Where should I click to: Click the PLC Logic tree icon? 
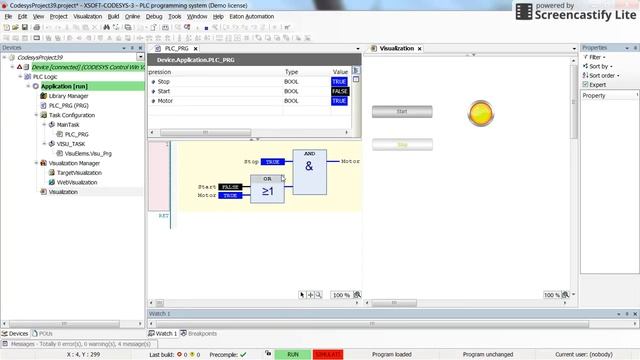pyautogui.click(x=28, y=77)
